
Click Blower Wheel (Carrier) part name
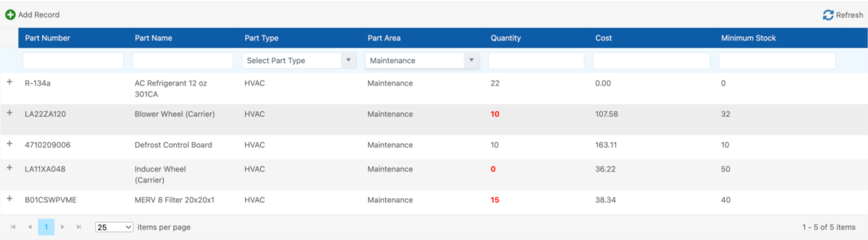point(175,114)
